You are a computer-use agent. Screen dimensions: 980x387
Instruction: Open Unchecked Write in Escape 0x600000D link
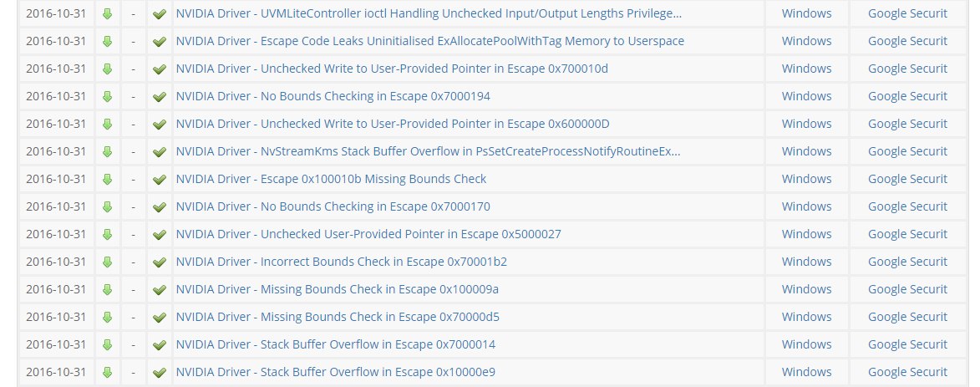(393, 124)
